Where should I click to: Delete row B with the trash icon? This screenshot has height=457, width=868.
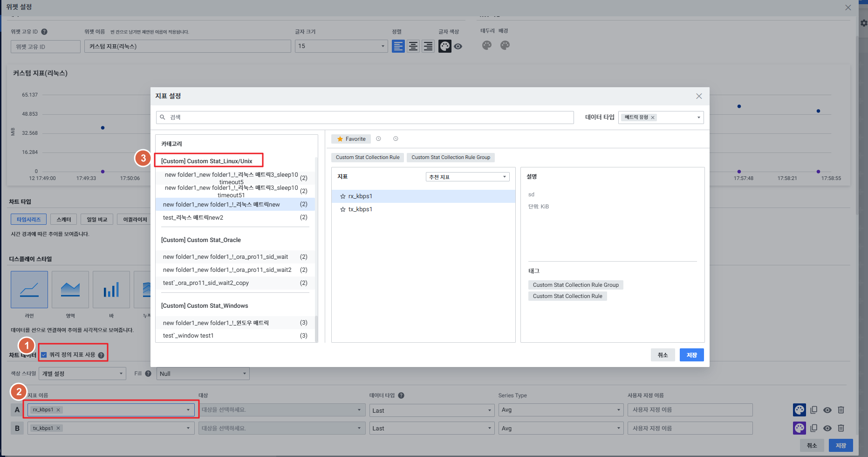pos(841,428)
